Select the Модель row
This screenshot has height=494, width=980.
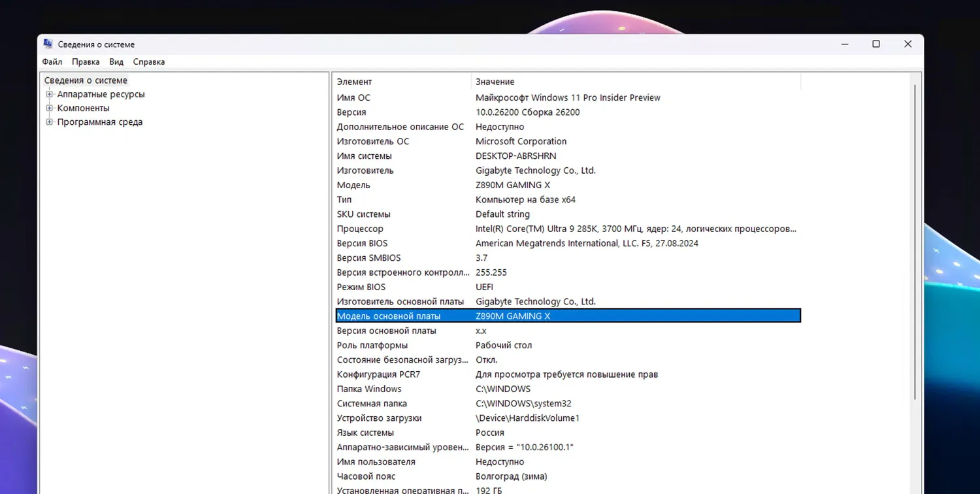(568, 185)
